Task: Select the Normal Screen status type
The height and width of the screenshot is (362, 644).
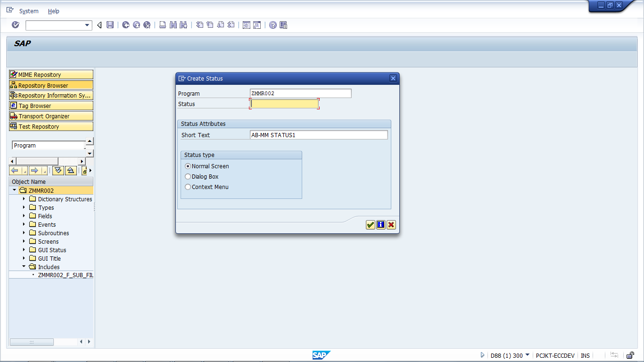Action: coord(188,166)
